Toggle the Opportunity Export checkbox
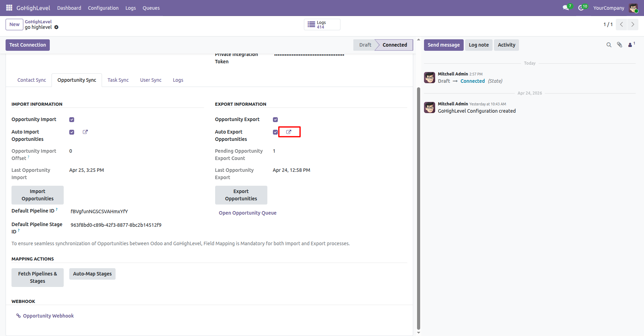Viewport: 644px width, 336px height. (275, 120)
